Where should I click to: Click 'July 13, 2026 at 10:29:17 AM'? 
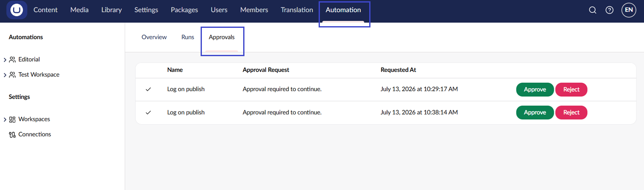point(419,90)
